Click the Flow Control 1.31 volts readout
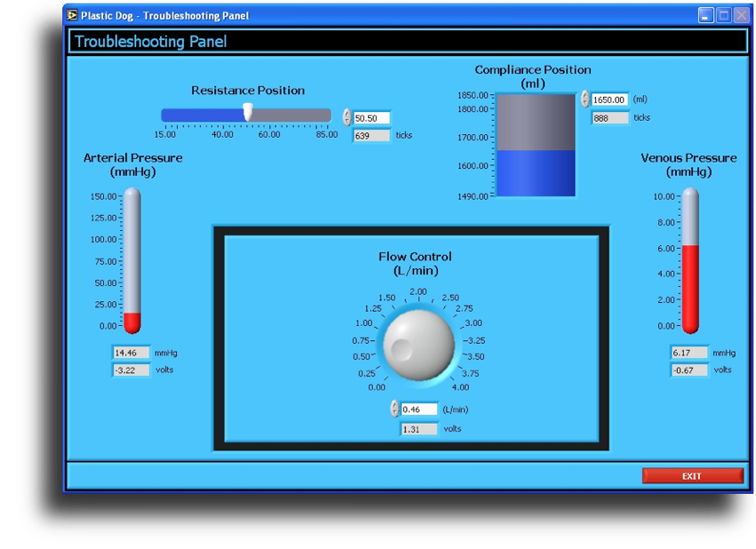This screenshot has width=756, height=549. coord(418,429)
